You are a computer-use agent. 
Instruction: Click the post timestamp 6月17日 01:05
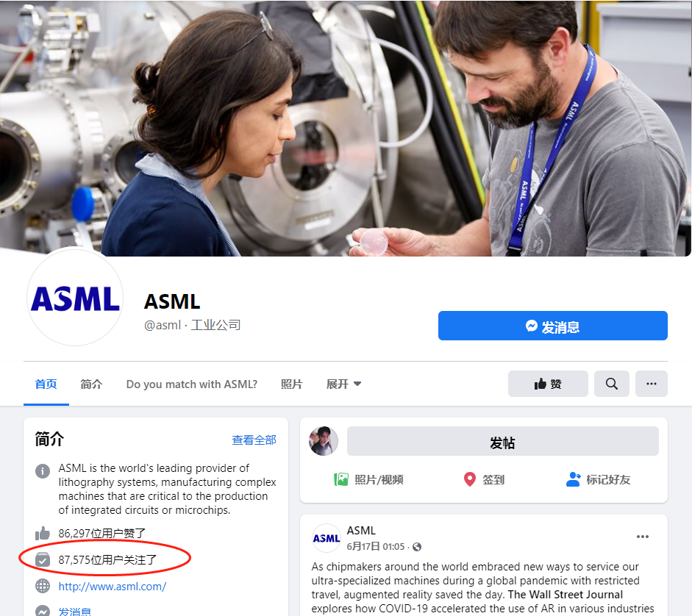(375, 546)
